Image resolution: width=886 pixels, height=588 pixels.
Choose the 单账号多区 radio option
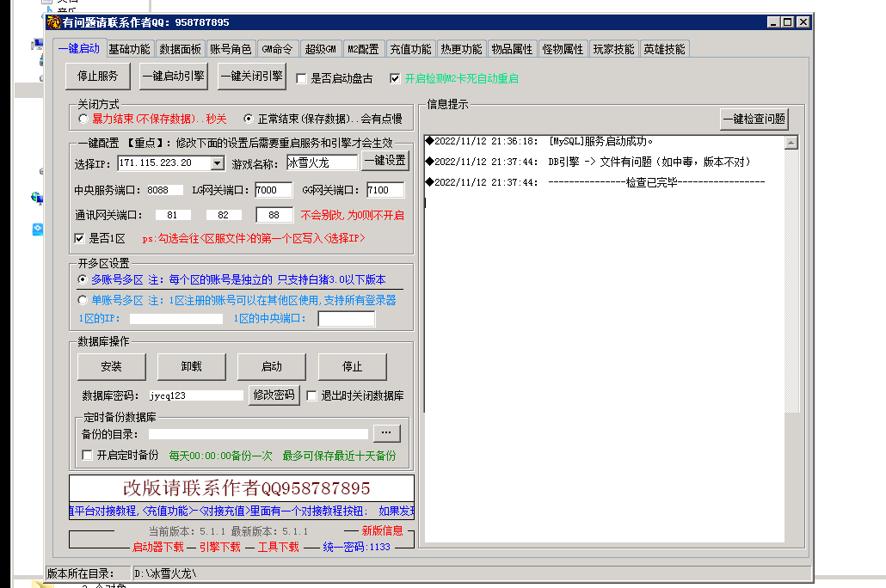point(83,301)
